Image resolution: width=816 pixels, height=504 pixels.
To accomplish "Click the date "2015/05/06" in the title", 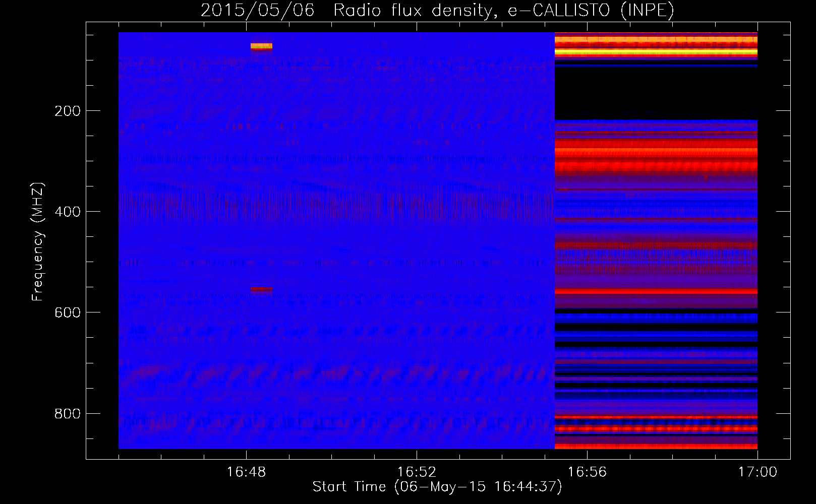I will 258,10.
